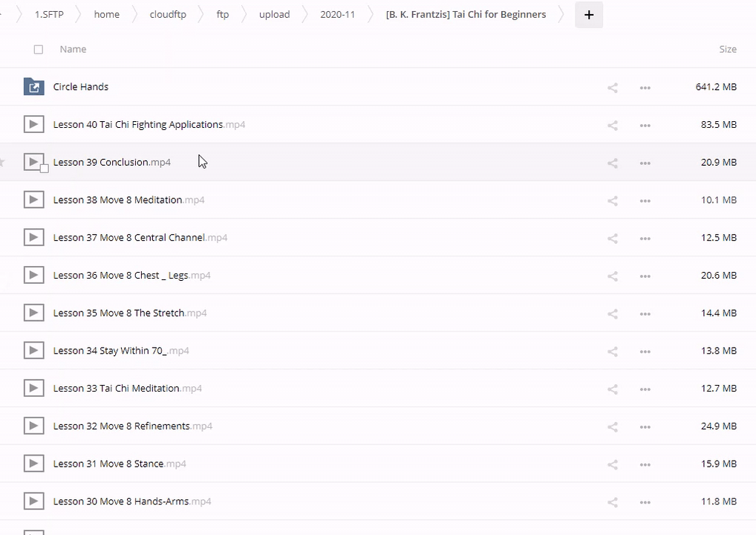This screenshot has height=535, width=756.
Task: Open more options for Circle Hands folder
Action: 645,88
